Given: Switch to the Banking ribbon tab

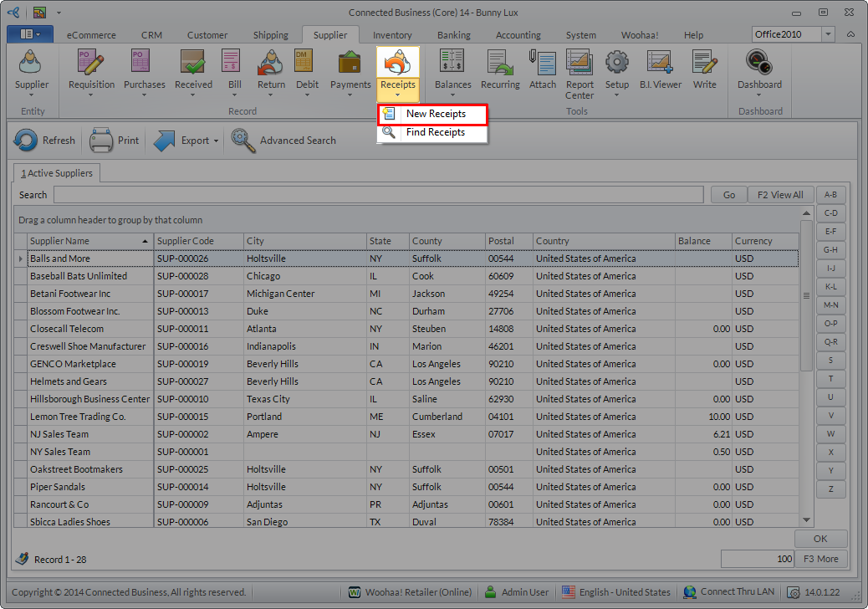Looking at the screenshot, I should (x=453, y=35).
